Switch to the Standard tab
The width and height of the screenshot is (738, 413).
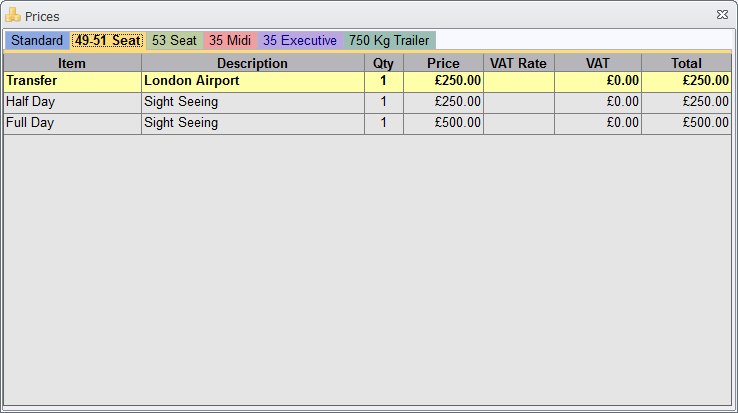click(x=37, y=40)
